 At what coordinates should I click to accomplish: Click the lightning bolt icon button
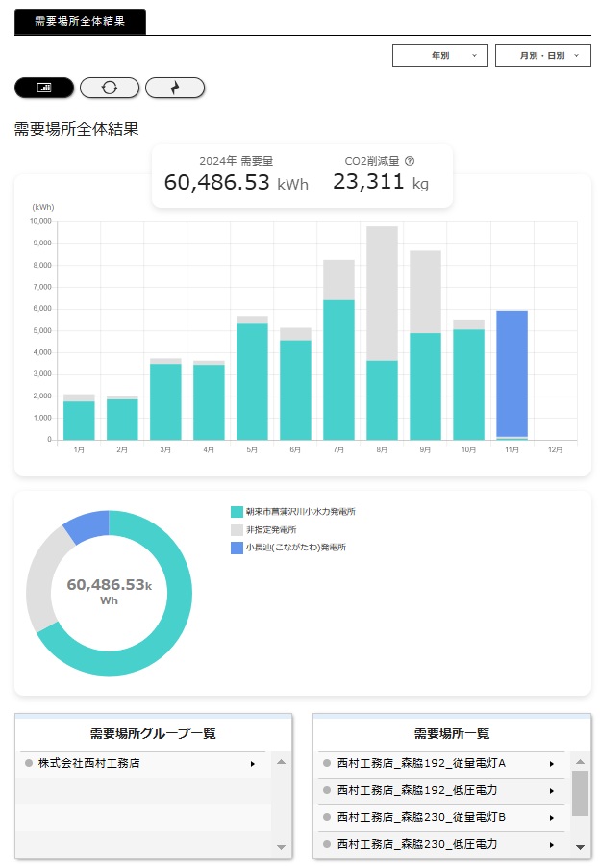(x=175, y=88)
